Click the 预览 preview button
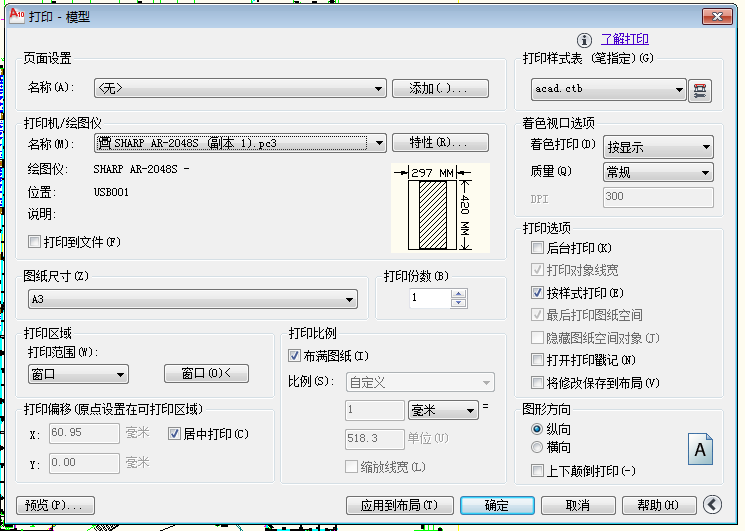Screen dimensions: 745x531 point(55,505)
